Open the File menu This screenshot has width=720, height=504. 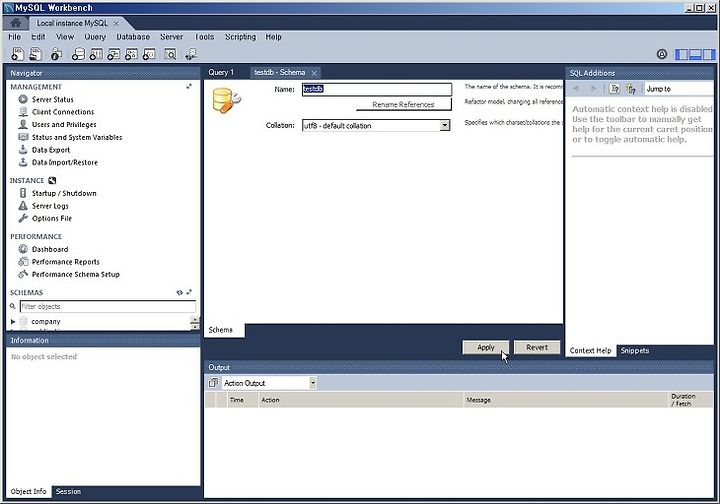(x=14, y=37)
